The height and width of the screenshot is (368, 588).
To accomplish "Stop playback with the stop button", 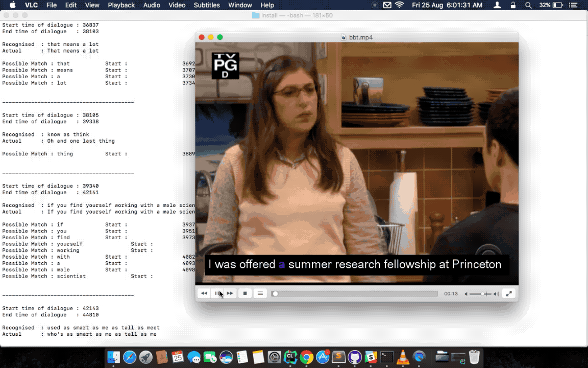I will click(x=245, y=293).
